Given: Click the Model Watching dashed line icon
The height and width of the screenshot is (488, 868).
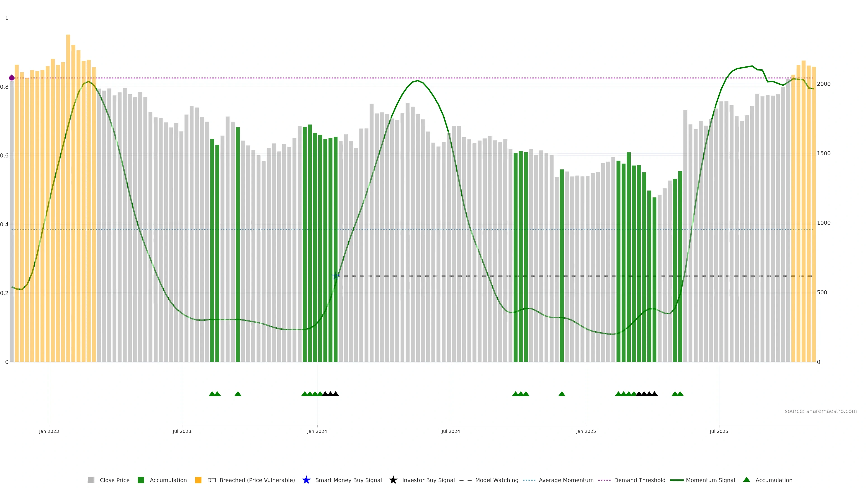Looking at the screenshot, I should [465, 480].
